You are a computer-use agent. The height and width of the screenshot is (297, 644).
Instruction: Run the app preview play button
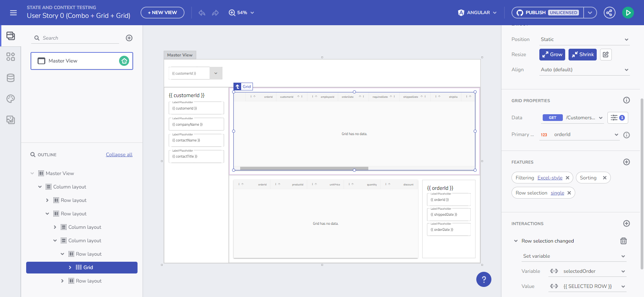[x=628, y=13]
